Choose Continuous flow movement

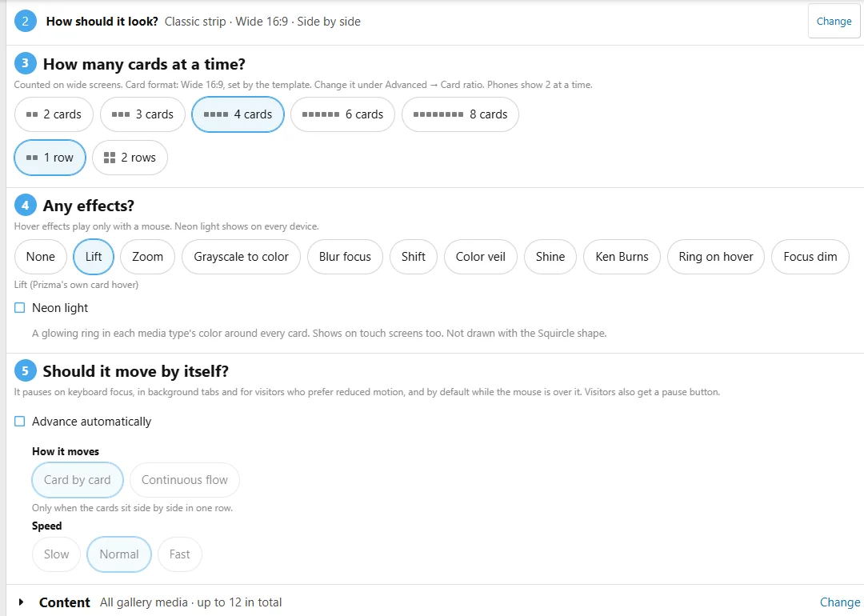tap(185, 480)
